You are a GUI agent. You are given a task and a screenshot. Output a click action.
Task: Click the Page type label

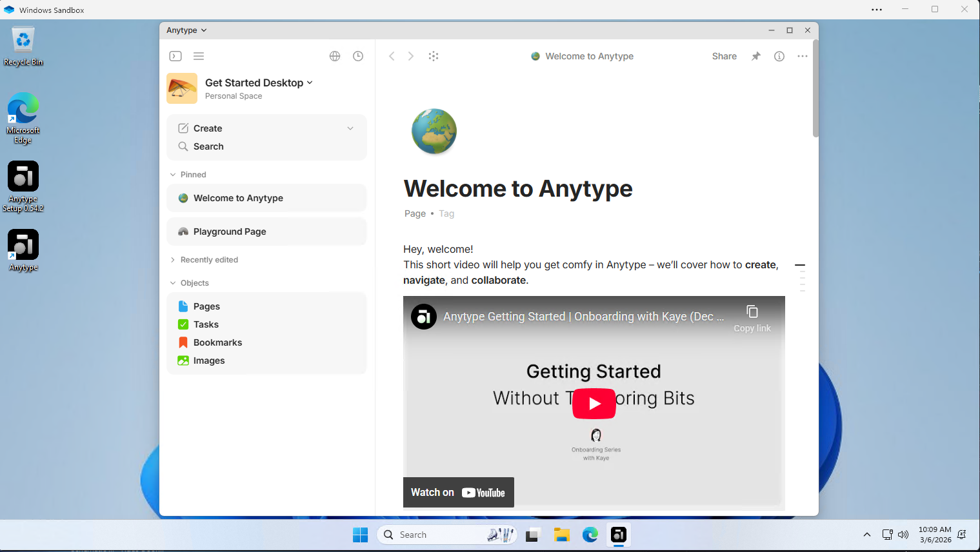tap(415, 213)
